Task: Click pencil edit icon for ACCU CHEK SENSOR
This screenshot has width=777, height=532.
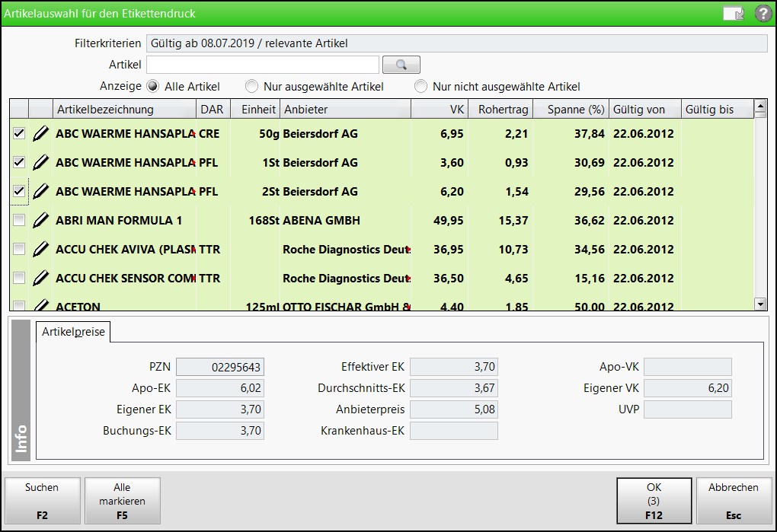Action: pos(40,278)
